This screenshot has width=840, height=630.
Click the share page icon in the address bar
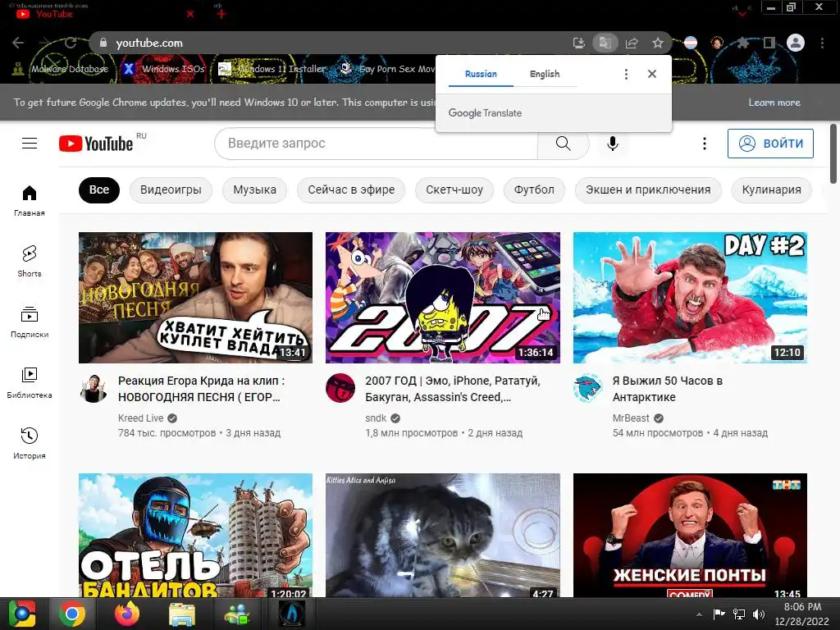(632, 43)
